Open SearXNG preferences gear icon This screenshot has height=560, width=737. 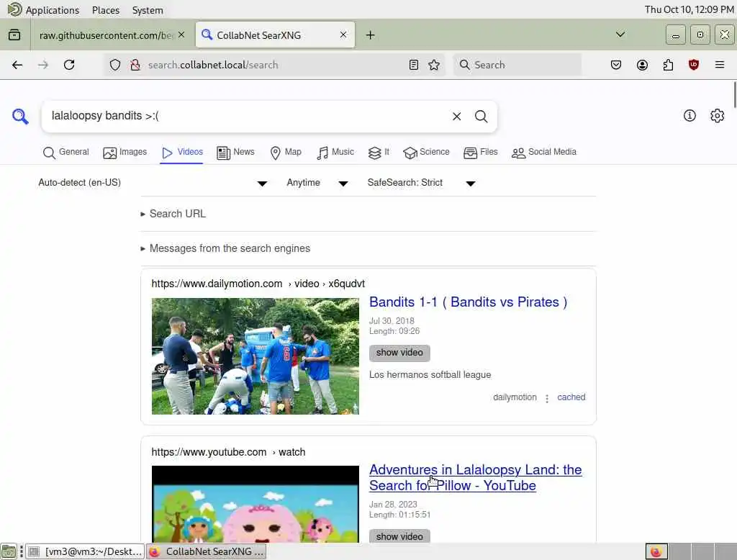pos(718,116)
